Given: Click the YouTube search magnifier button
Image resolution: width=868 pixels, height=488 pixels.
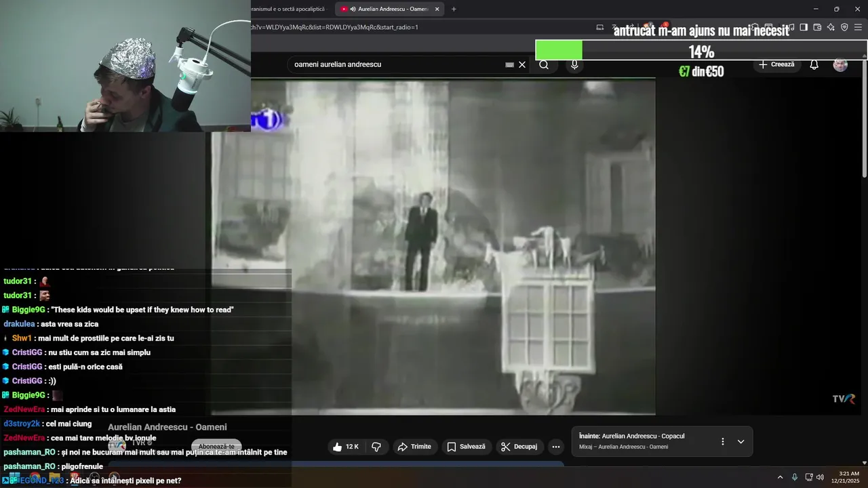Looking at the screenshot, I should click(544, 65).
